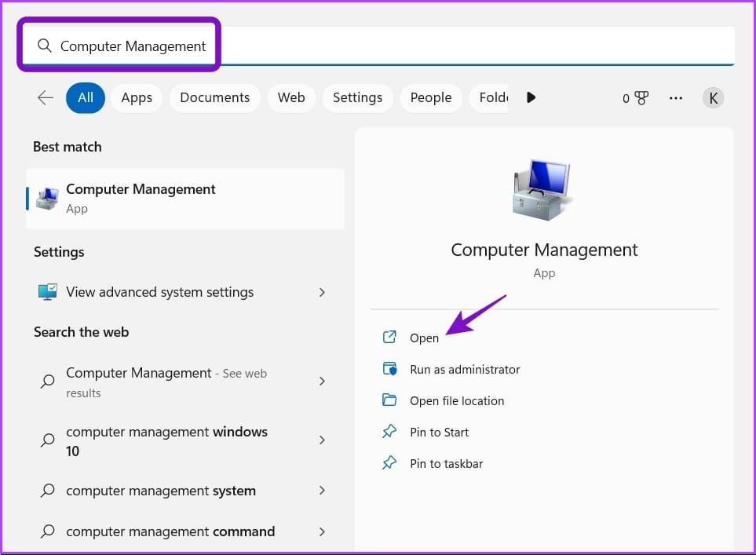Click the Pin to taskbar pin icon

coord(389,462)
